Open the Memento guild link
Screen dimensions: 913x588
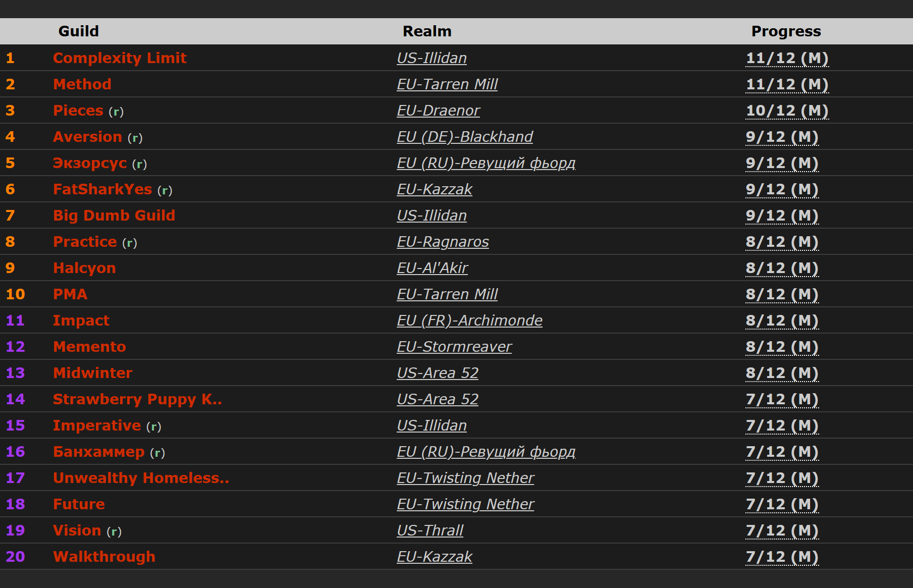click(89, 347)
